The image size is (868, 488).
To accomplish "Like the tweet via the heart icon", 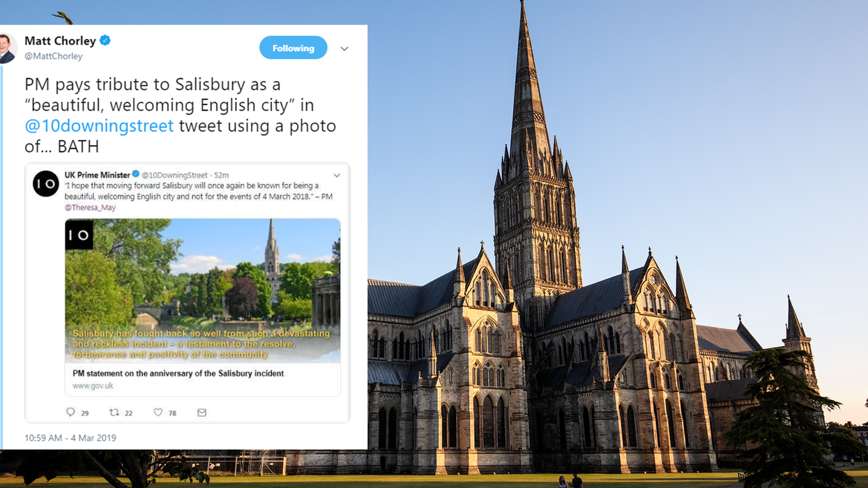I will (x=158, y=413).
